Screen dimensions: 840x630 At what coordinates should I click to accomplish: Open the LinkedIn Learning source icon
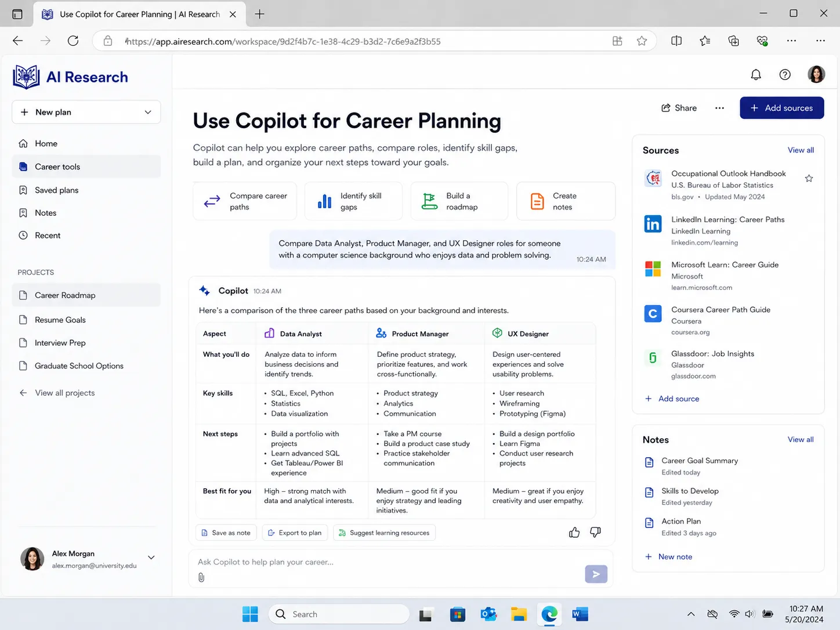pyautogui.click(x=653, y=224)
